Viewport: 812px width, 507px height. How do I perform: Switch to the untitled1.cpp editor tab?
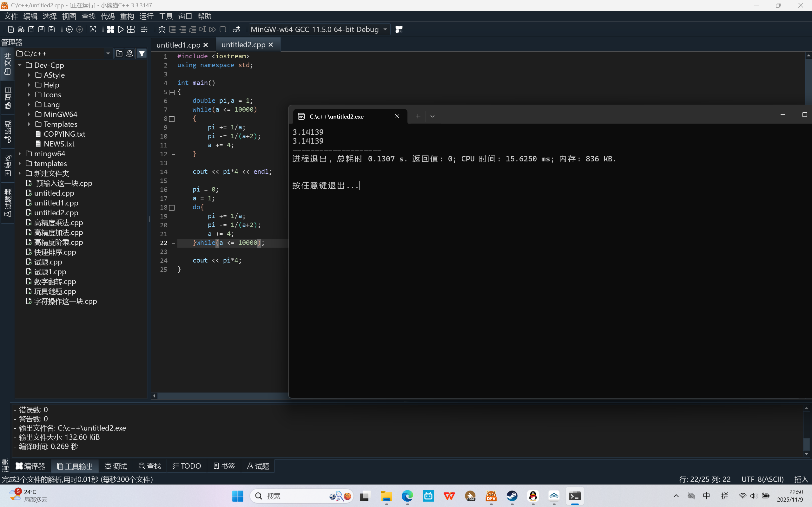178,45
